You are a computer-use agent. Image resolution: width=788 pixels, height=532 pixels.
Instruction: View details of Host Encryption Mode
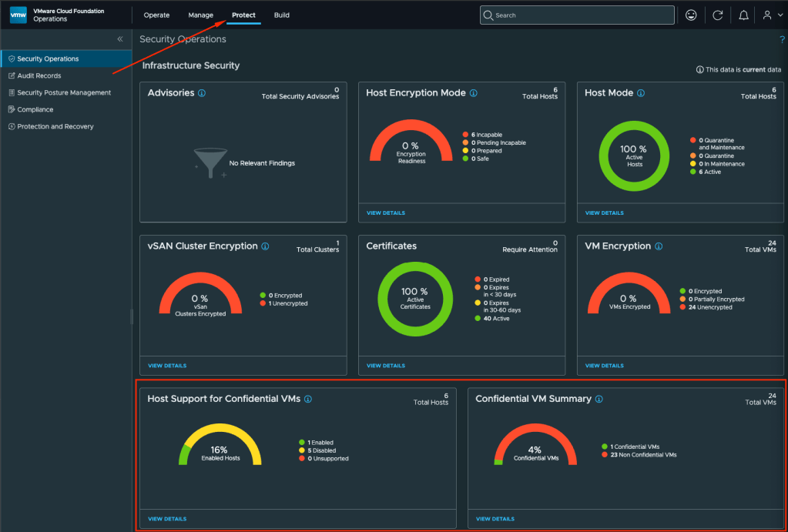click(385, 213)
